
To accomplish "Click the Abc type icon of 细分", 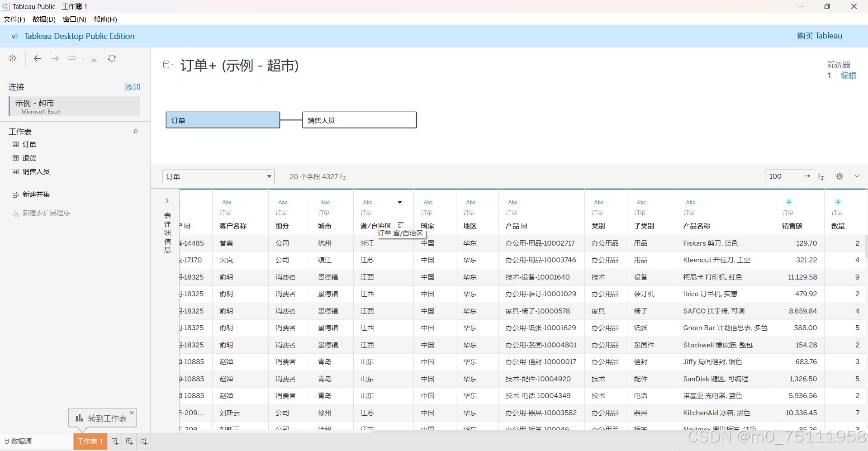I will click(x=283, y=202).
